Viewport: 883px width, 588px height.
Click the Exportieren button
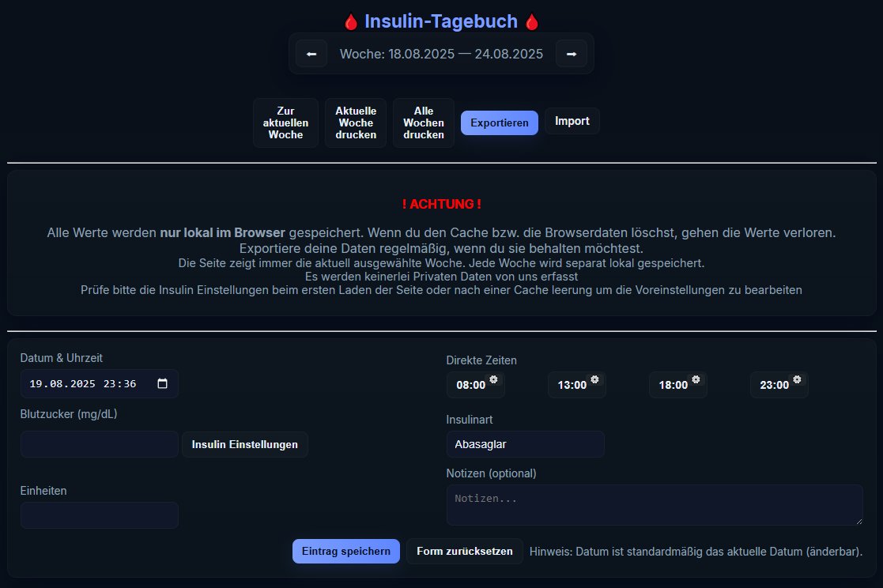pos(499,122)
